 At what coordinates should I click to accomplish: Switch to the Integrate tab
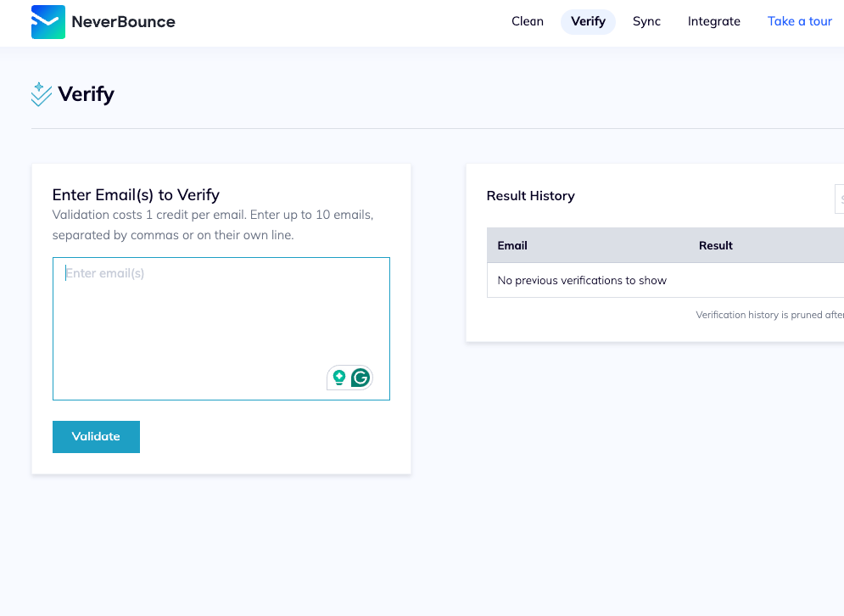pyautogui.click(x=713, y=21)
